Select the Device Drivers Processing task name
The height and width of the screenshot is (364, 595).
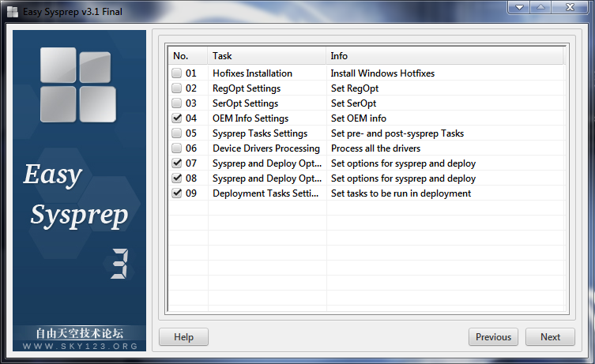266,148
